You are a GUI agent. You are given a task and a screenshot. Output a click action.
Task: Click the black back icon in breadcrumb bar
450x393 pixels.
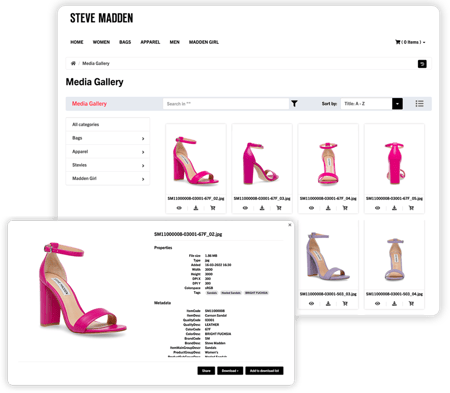[x=422, y=64]
